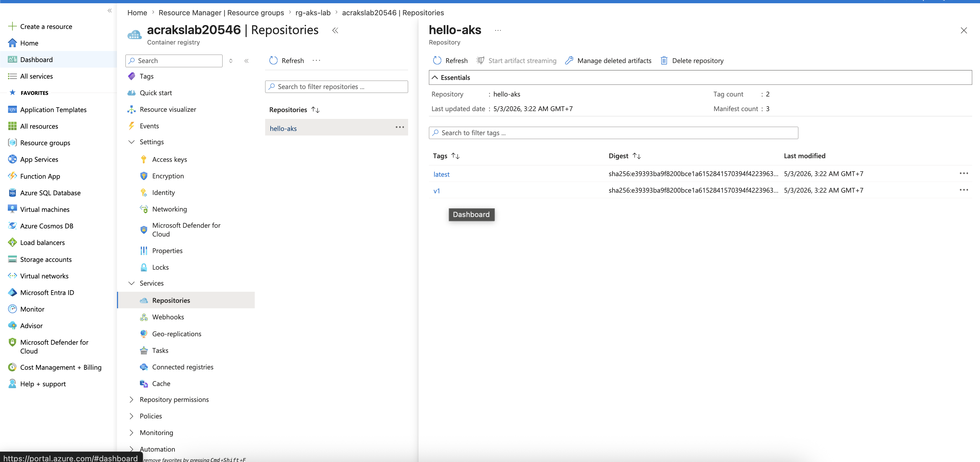The image size is (980, 462).
Task: Open Virtual machines monitor icon
Action: pos(12,209)
